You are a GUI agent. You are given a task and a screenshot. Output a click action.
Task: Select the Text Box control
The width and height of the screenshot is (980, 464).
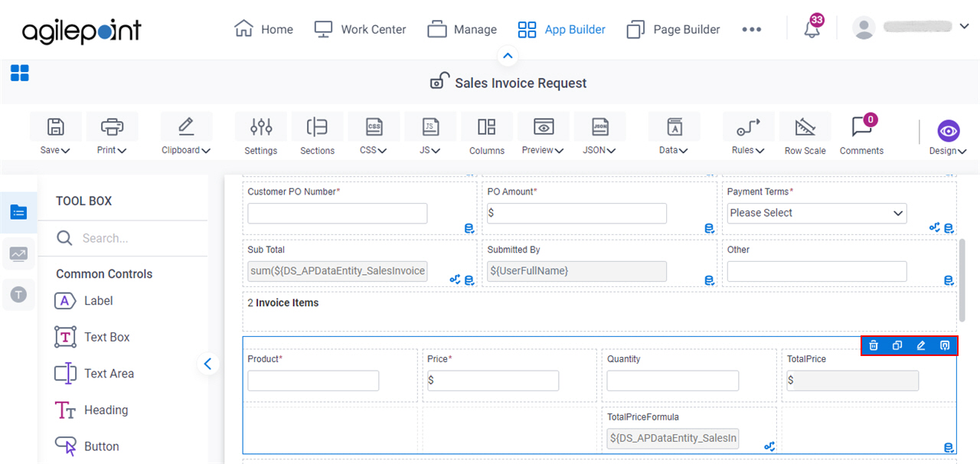click(92, 337)
